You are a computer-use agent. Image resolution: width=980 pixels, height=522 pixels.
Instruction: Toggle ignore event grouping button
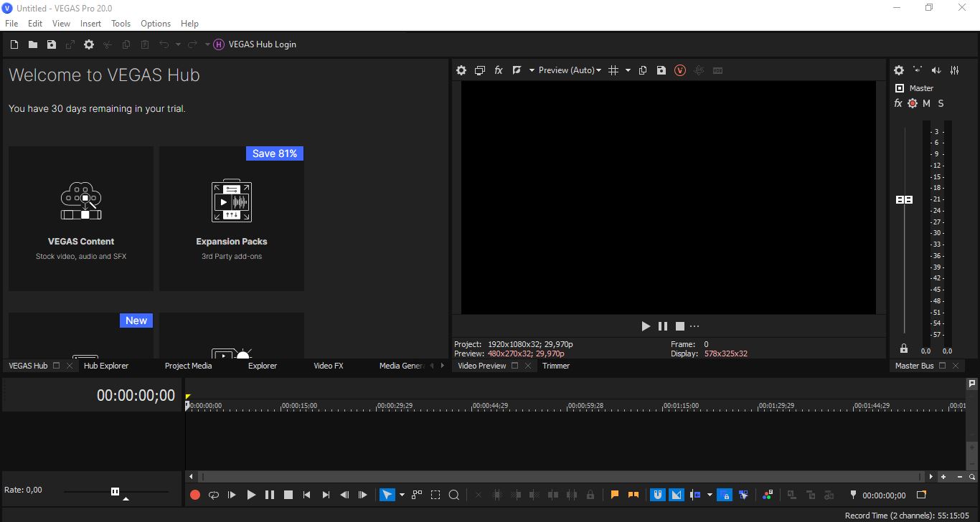coord(744,495)
